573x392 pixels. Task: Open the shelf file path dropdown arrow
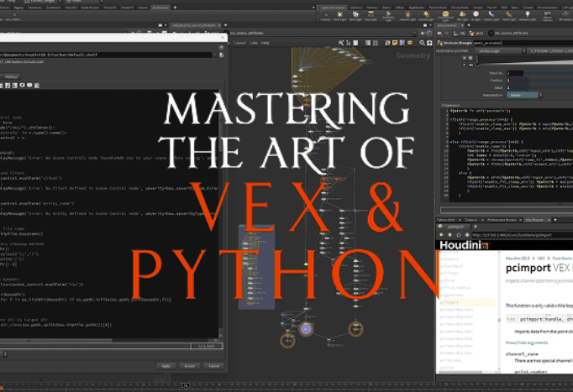(215, 55)
